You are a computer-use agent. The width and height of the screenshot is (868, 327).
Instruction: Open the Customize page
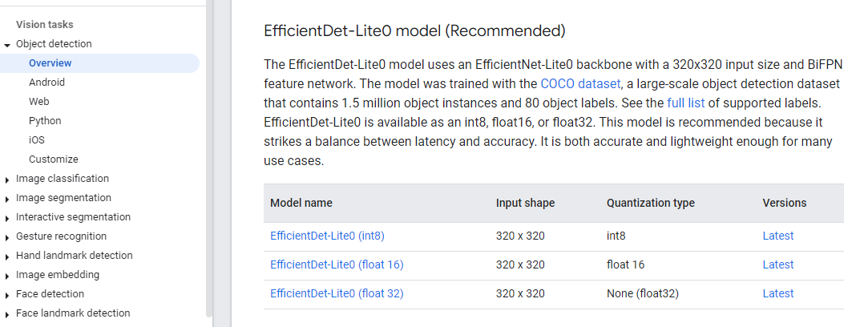53,159
